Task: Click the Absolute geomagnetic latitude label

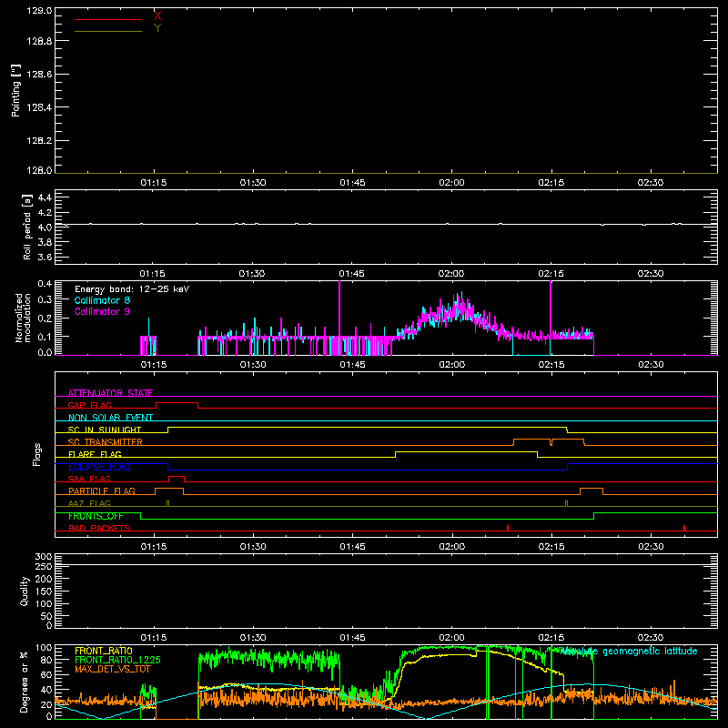Action: coord(629,651)
